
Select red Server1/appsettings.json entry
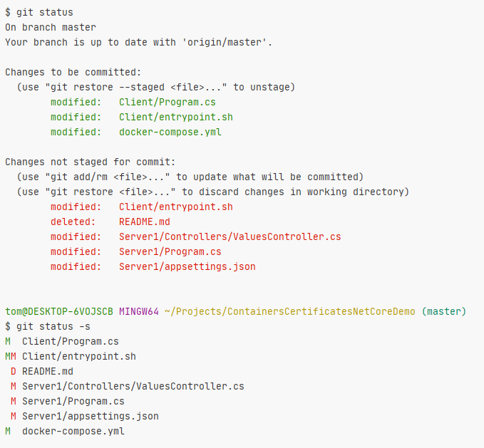(187, 266)
